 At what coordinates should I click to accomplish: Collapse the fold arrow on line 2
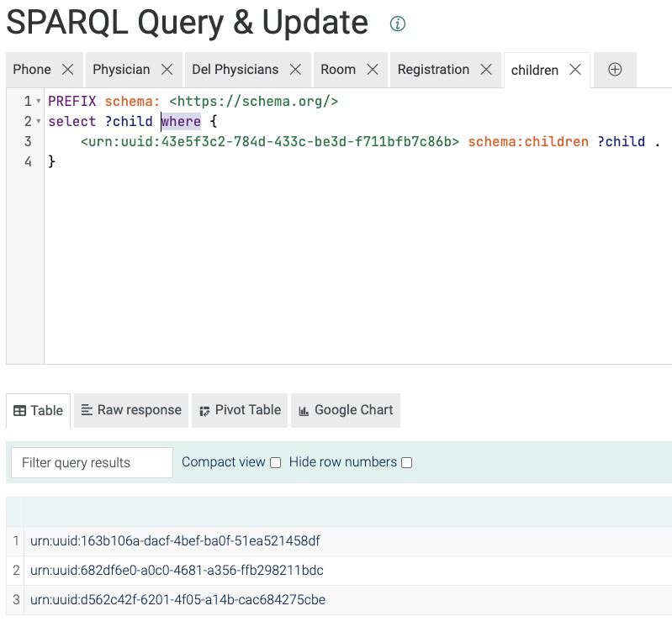pyautogui.click(x=39, y=121)
